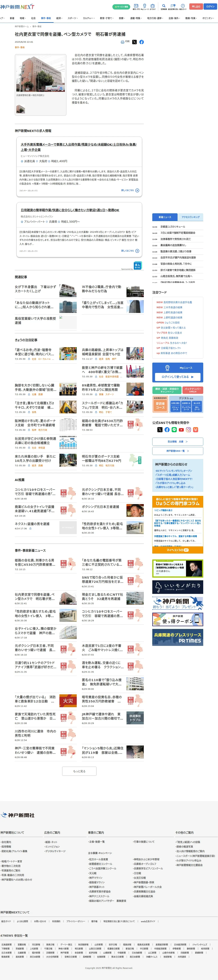Click the arrow icon beside 詳しくはこちら in ヒガシトウエンティワン ad

pyautogui.click(x=137, y=251)
